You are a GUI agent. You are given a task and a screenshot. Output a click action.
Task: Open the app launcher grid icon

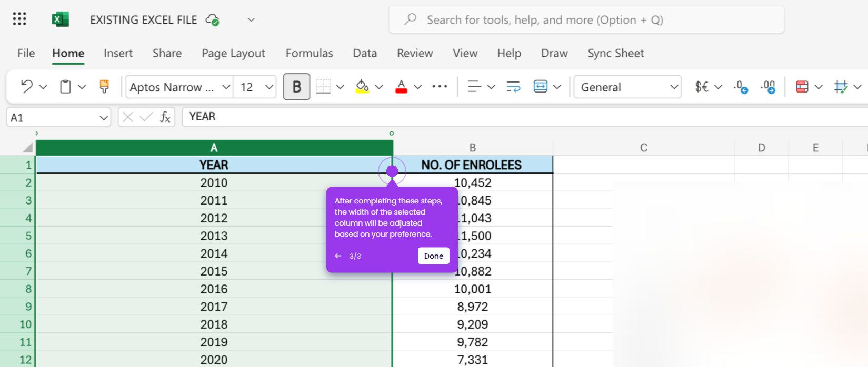point(19,19)
